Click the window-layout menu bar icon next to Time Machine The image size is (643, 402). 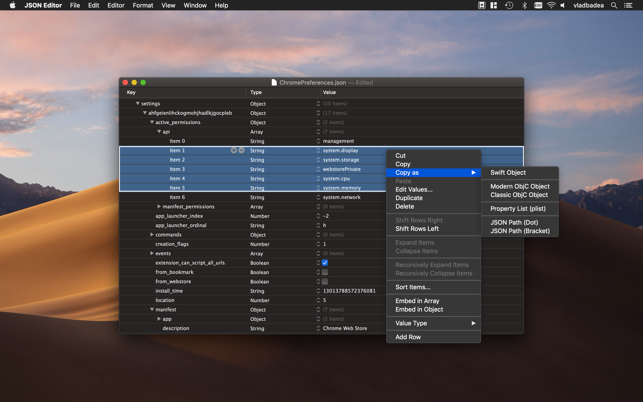[494, 5]
